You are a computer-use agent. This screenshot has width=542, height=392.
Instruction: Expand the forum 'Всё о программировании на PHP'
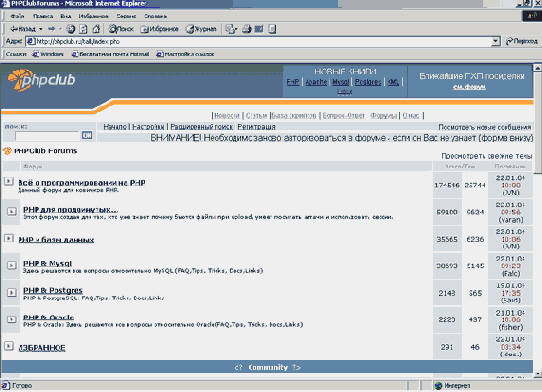(x=9, y=181)
